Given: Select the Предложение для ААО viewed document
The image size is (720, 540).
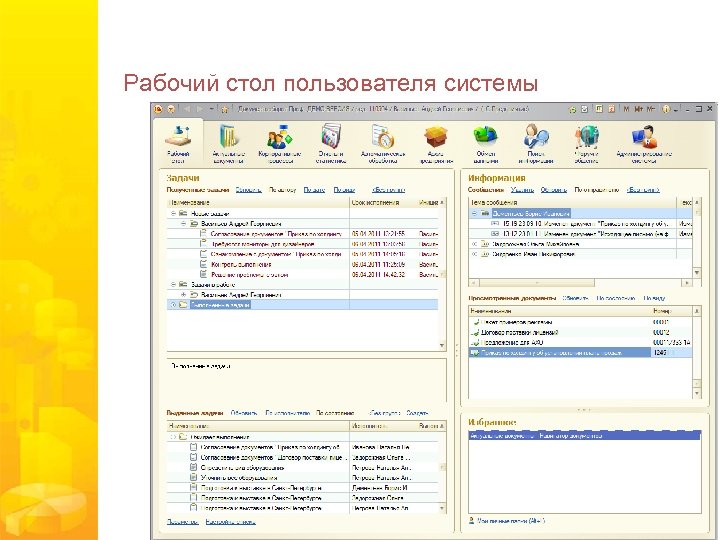Looking at the screenshot, I should [580, 343].
